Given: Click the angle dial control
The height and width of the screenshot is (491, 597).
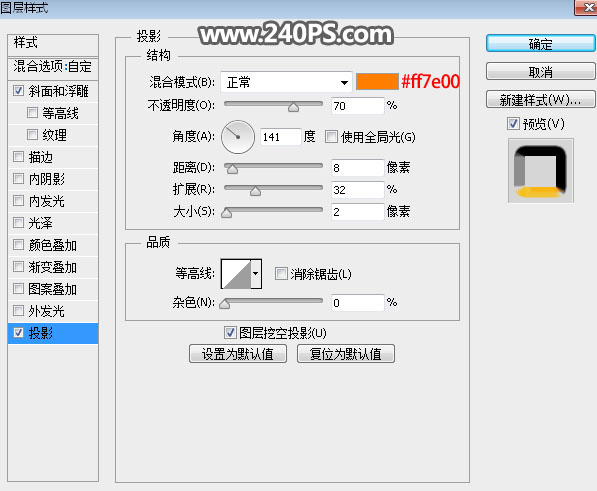Looking at the screenshot, I should click(x=238, y=137).
